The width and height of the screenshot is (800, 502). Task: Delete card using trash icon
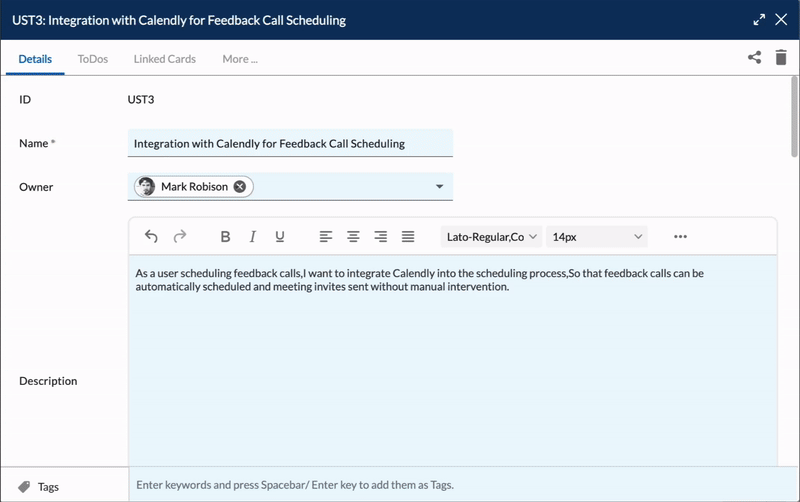[x=781, y=58]
